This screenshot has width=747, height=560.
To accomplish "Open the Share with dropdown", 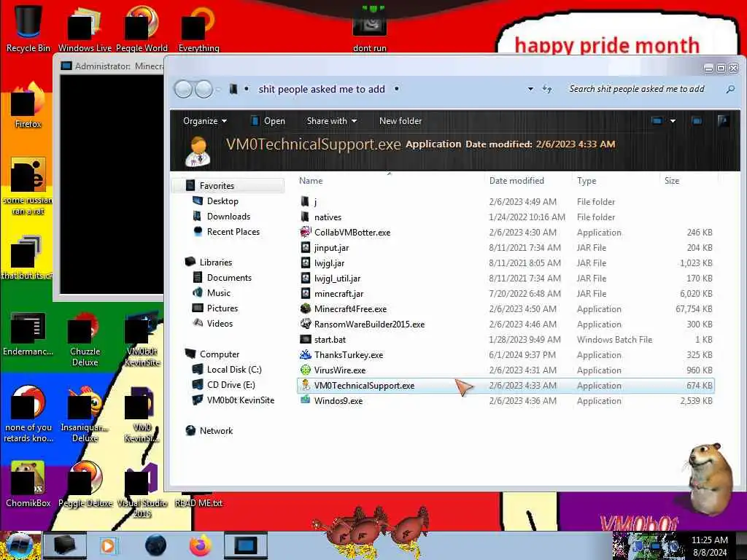I will 332,121.
